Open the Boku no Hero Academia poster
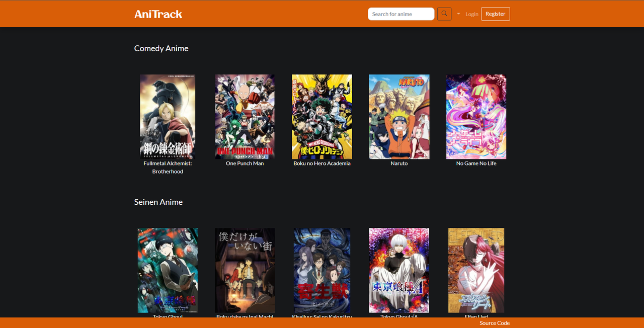 tap(322, 117)
